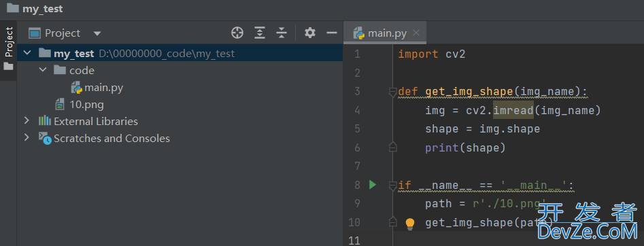Fold the get_img_shape function at line 3
Viewport: 644px width, 246px height.
(x=392, y=92)
